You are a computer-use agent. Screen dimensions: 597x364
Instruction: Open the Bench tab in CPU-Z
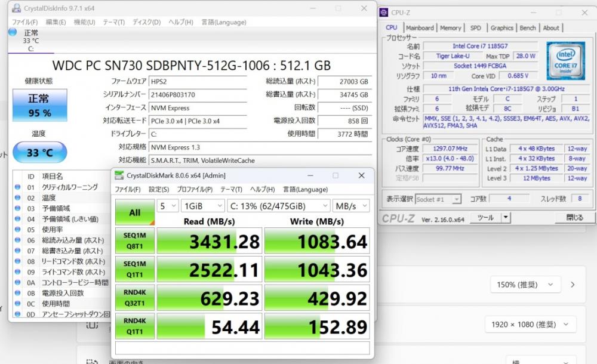click(528, 28)
